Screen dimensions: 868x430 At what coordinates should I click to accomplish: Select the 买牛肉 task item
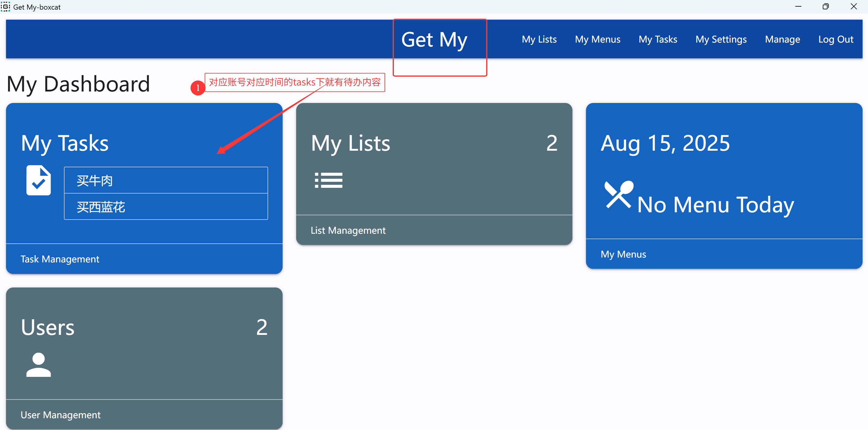[166, 180]
